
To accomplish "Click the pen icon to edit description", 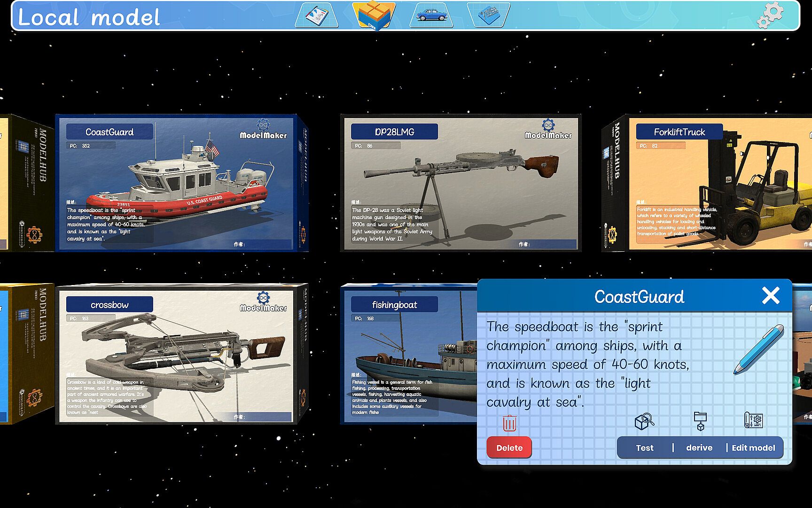I will click(x=758, y=350).
